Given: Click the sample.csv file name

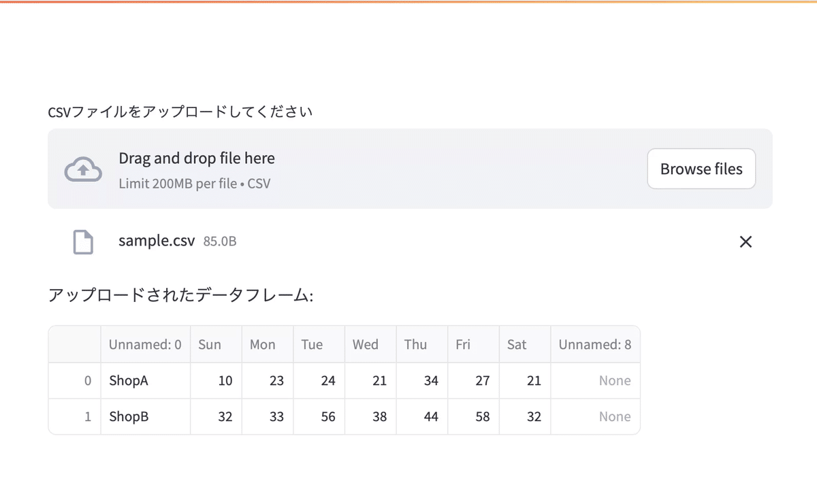Looking at the screenshot, I should 157,241.
